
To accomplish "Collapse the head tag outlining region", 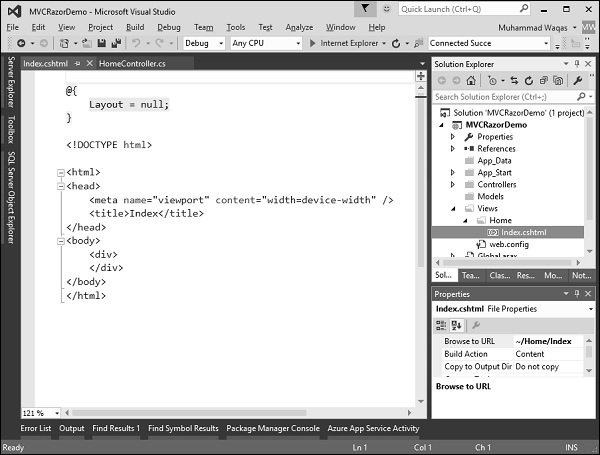I will [x=60, y=186].
